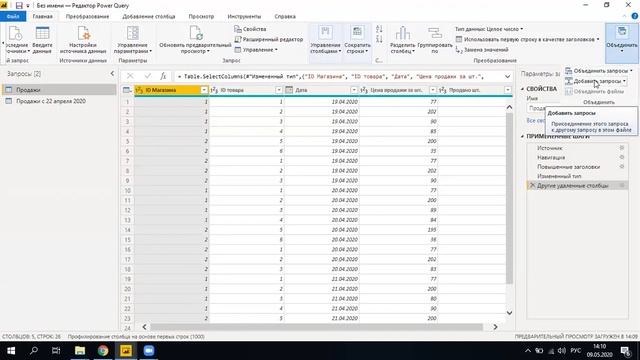Sort ascending with the A-Z icon
Screen dimensions: 640x360
tap(379, 29)
